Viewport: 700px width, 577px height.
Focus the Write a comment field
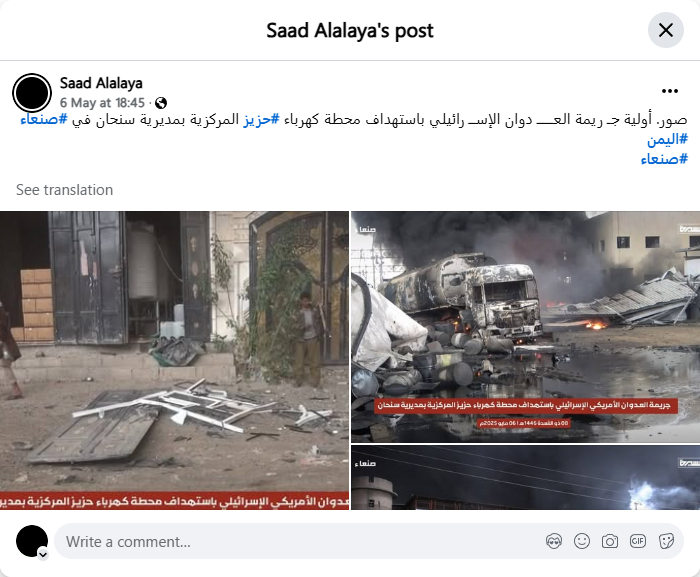(299, 541)
